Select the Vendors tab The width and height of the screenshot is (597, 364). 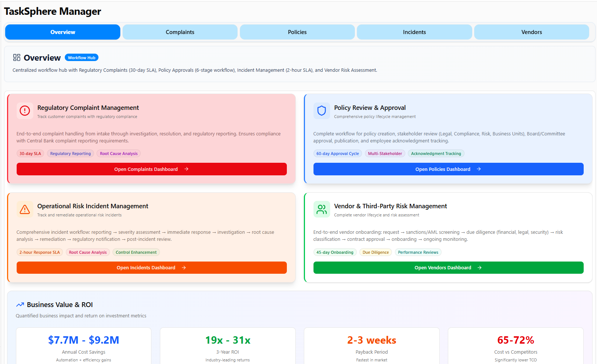coord(531,32)
